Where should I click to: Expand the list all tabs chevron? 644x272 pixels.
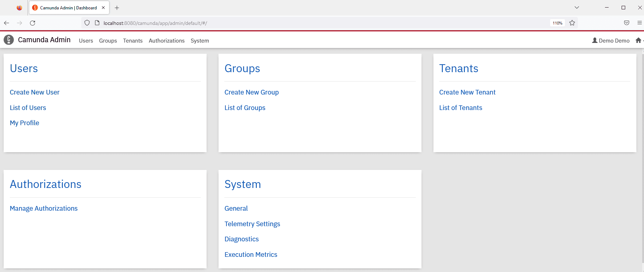[577, 8]
